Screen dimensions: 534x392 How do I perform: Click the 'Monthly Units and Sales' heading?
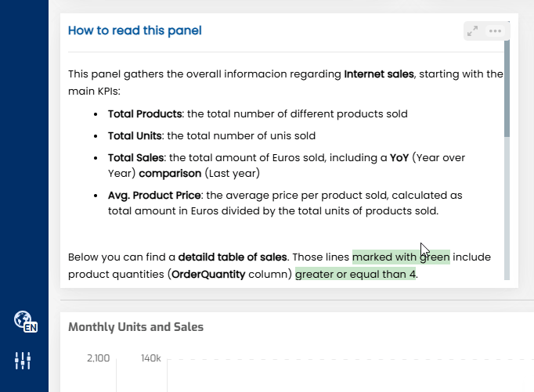[x=135, y=327]
